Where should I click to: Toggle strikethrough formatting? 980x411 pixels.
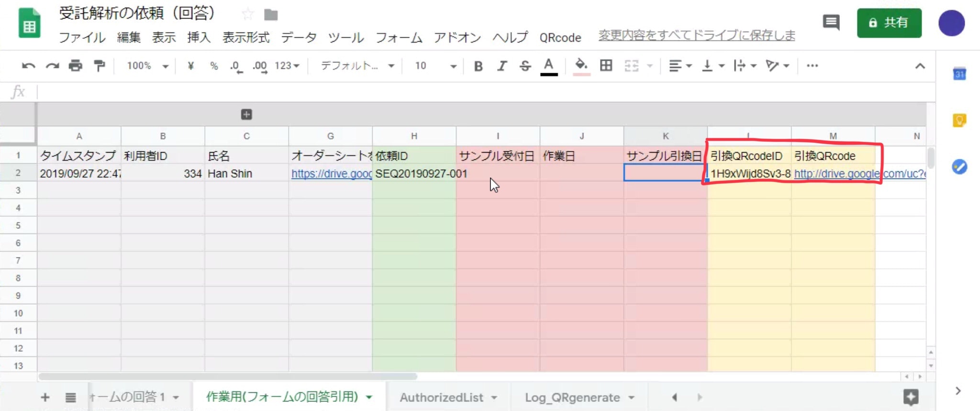(525, 66)
